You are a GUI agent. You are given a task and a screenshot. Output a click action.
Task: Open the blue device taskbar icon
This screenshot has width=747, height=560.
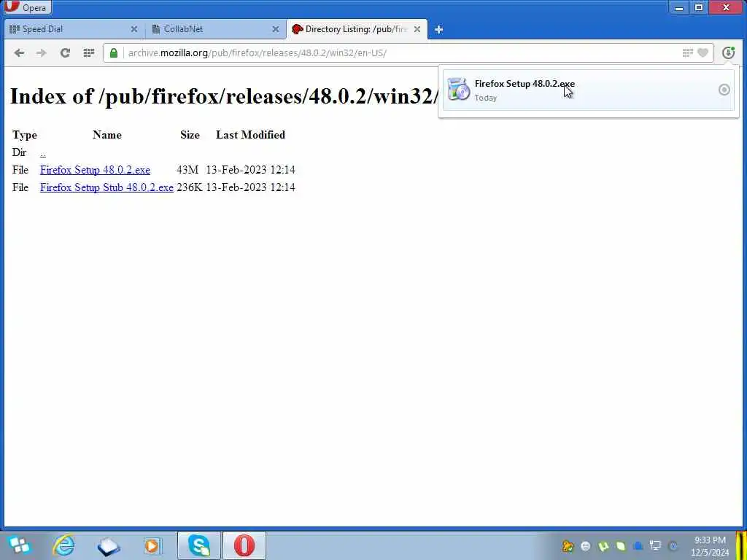pos(109,546)
